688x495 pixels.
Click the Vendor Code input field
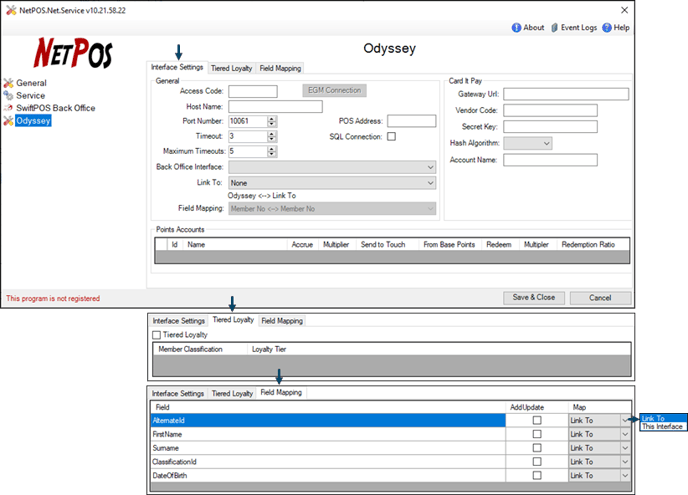(550, 110)
